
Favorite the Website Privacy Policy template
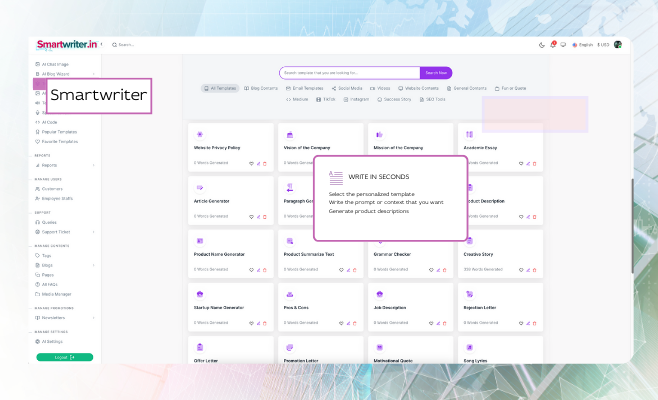point(251,164)
